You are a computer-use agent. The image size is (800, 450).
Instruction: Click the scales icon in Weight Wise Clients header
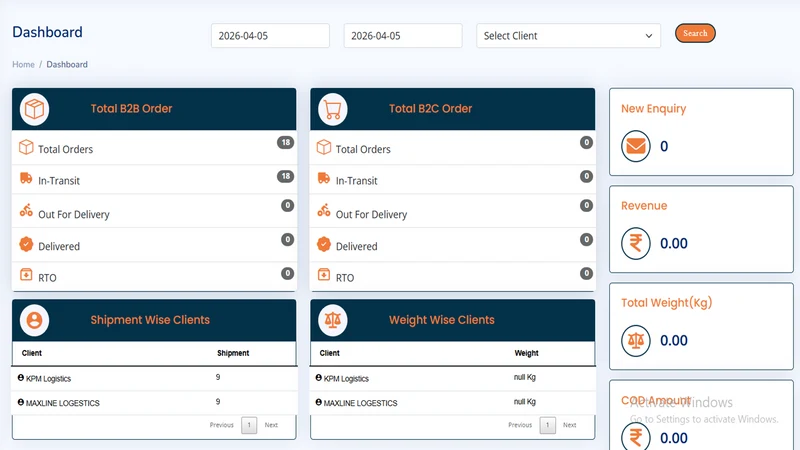(x=333, y=320)
